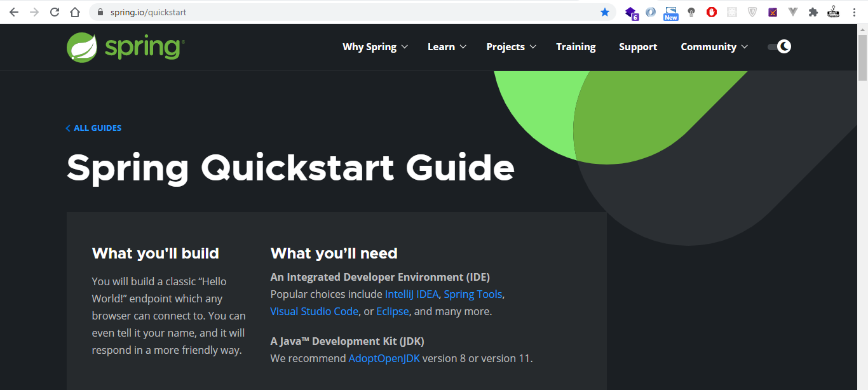Open the extension labeled New
Screen dimensions: 868x390
click(x=671, y=13)
